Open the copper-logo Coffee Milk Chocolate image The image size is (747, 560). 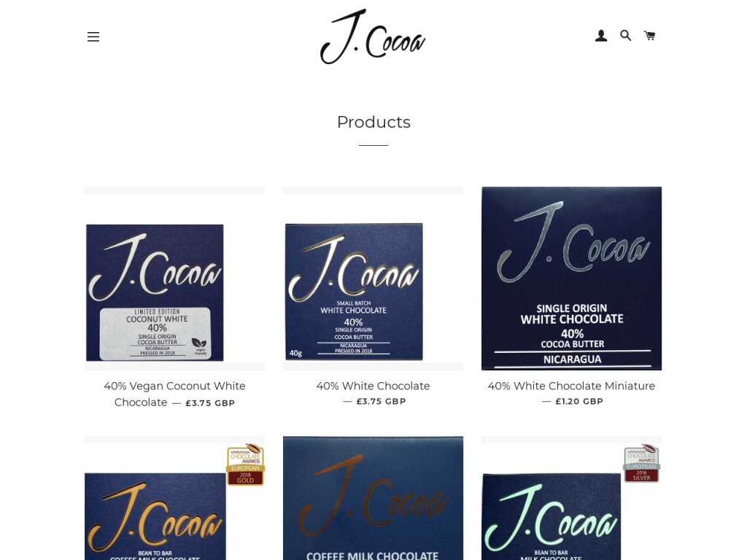(x=373, y=497)
